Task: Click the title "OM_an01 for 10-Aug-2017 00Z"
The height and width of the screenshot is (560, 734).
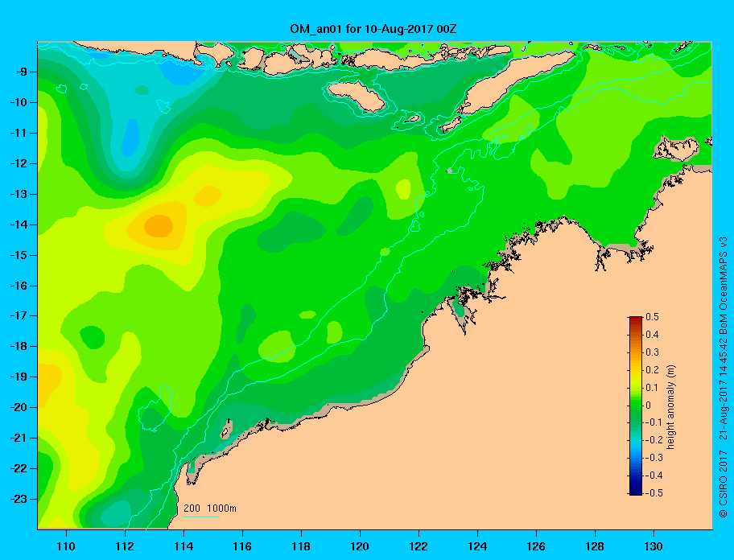Action: pos(373,29)
